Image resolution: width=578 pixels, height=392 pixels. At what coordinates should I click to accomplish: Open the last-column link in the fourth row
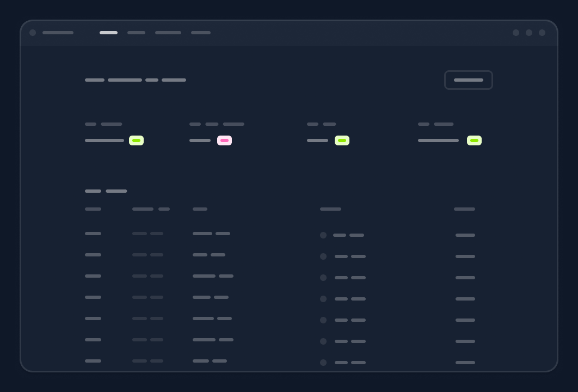click(465, 299)
